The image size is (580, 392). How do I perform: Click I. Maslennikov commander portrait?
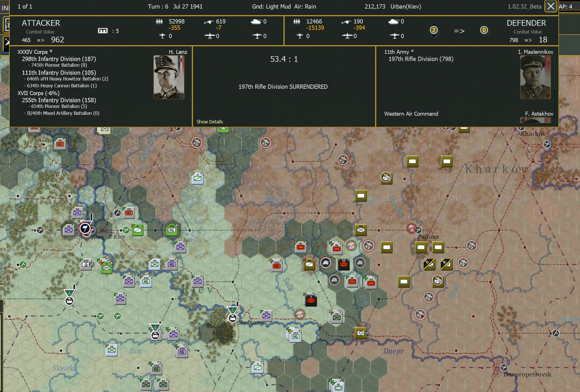coord(535,77)
